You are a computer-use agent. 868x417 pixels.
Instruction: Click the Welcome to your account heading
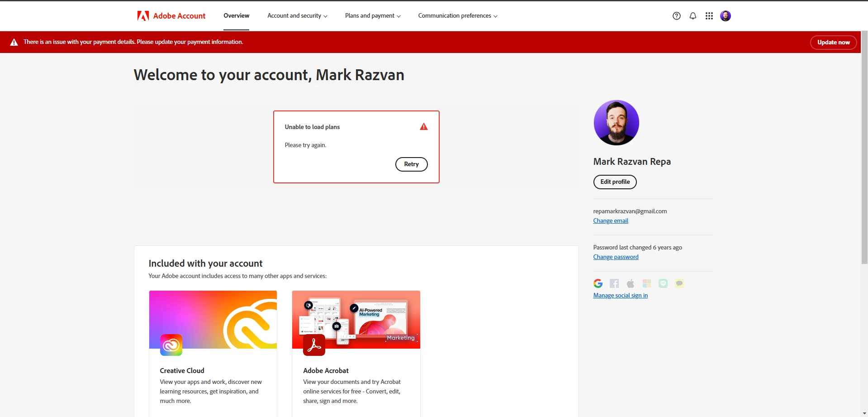pos(269,75)
